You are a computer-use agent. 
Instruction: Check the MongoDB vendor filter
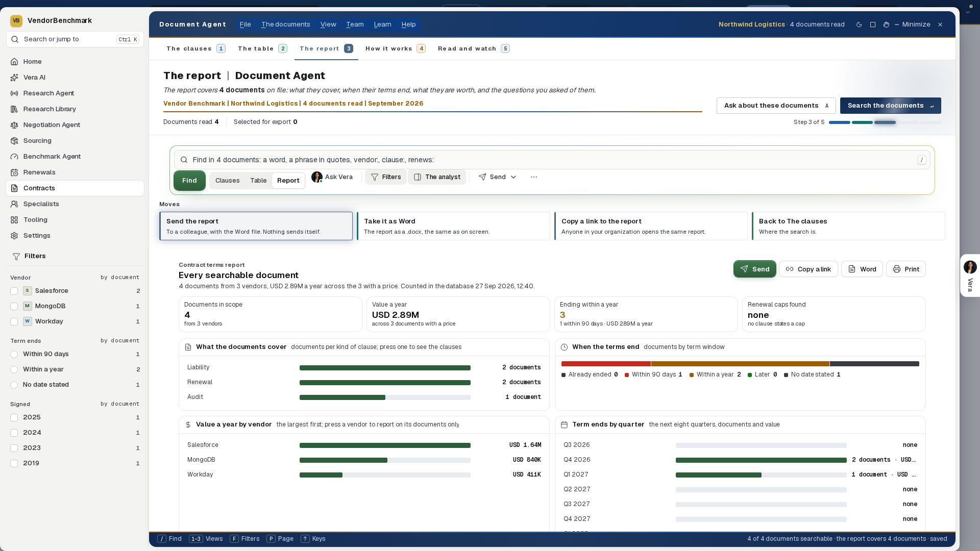(14, 306)
